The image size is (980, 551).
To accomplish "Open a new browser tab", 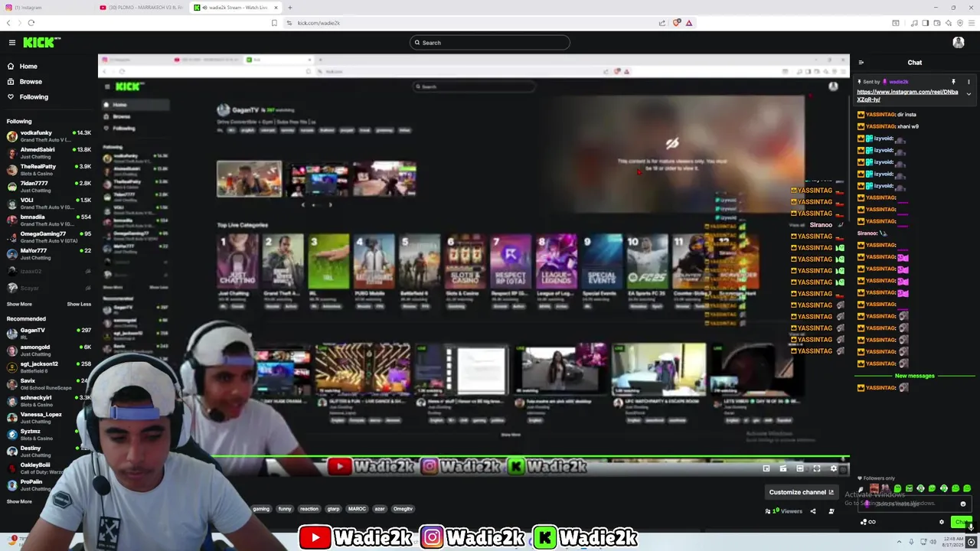I will pyautogui.click(x=289, y=8).
